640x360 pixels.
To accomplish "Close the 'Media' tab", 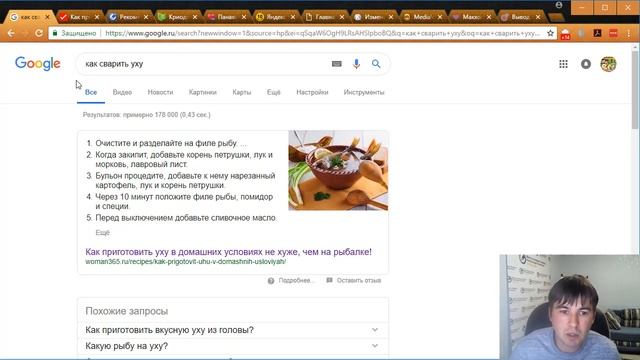I will (x=440, y=17).
